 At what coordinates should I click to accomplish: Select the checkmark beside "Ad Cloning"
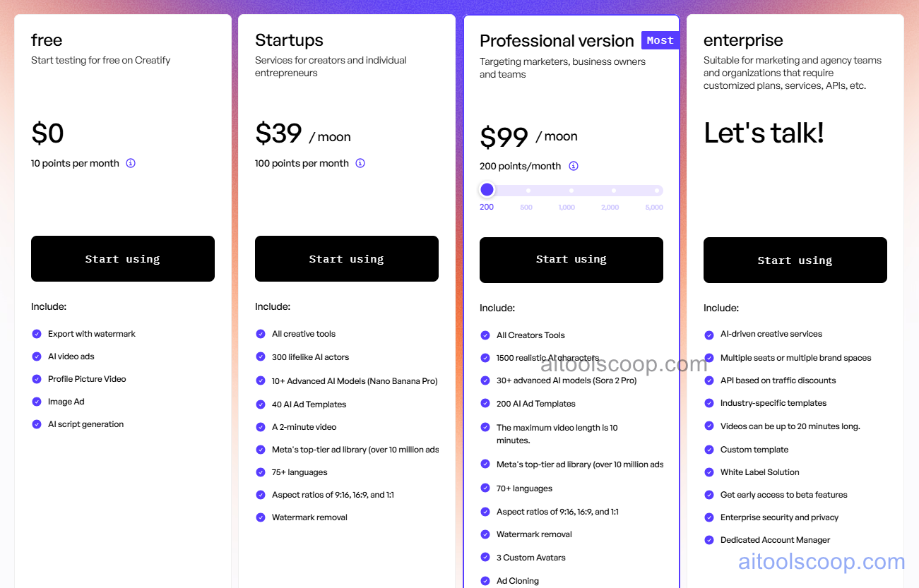click(x=485, y=581)
